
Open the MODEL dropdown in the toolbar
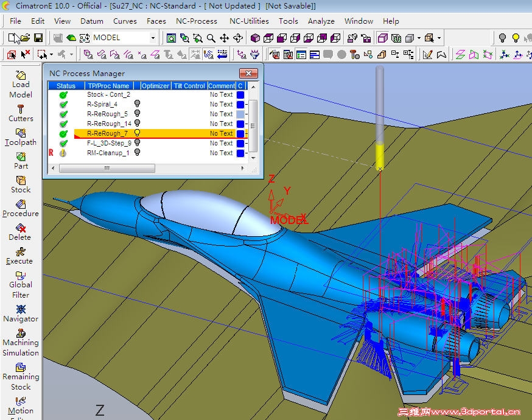click(153, 38)
